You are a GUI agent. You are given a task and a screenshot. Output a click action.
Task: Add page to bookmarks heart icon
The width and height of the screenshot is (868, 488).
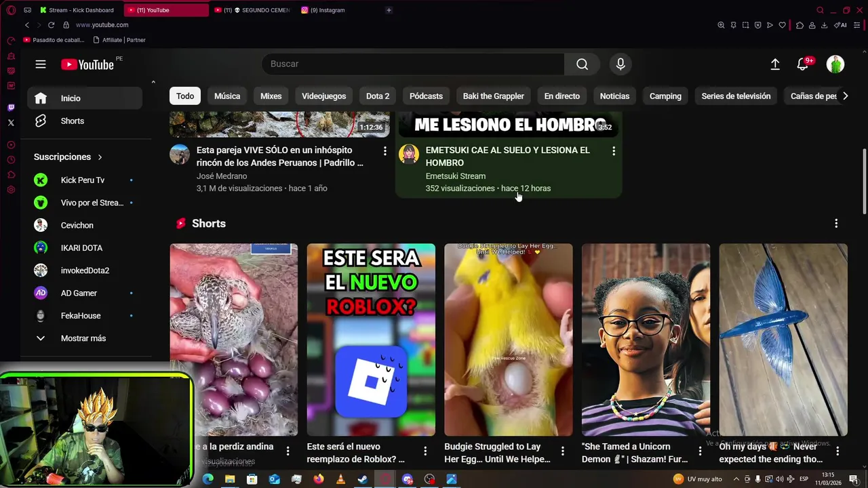click(782, 25)
